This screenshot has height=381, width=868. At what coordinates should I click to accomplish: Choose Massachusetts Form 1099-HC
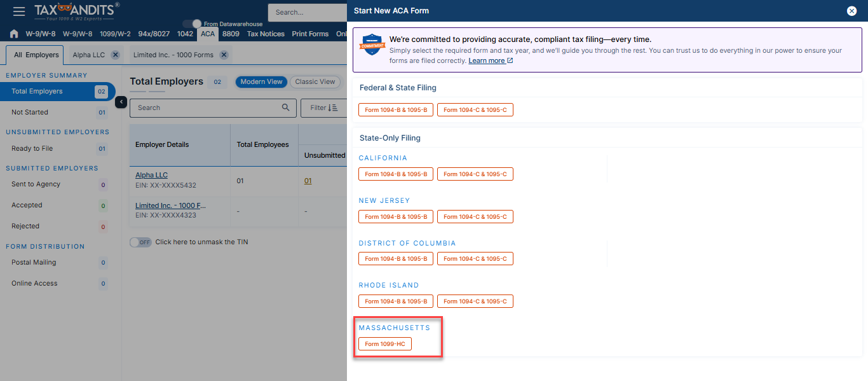pyautogui.click(x=385, y=344)
